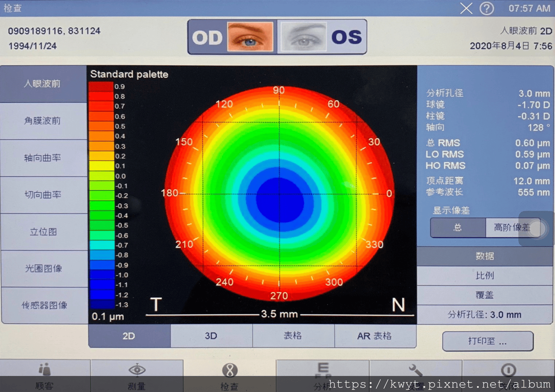Click the N nasal marker
Viewport: 555px width, 392px height.
coord(398,305)
